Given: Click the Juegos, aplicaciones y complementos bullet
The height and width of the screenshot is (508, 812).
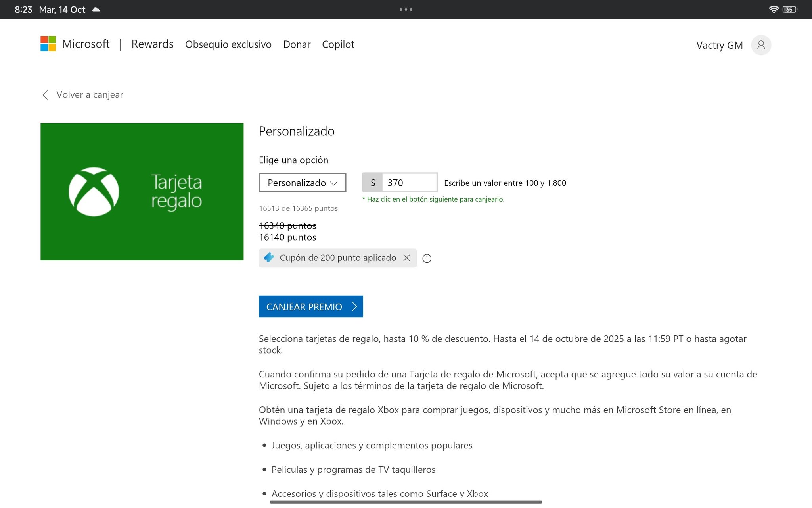Looking at the screenshot, I should (372, 446).
